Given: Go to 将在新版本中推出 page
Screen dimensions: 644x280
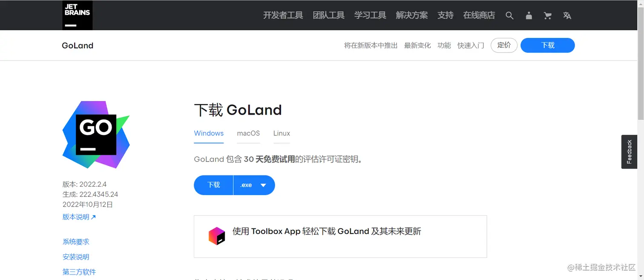Looking at the screenshot, I should [371, 46].
